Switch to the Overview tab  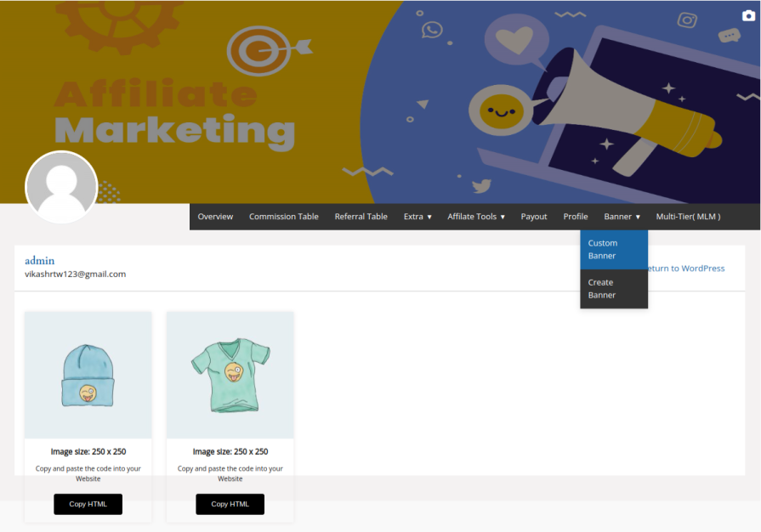coord(215,216)
